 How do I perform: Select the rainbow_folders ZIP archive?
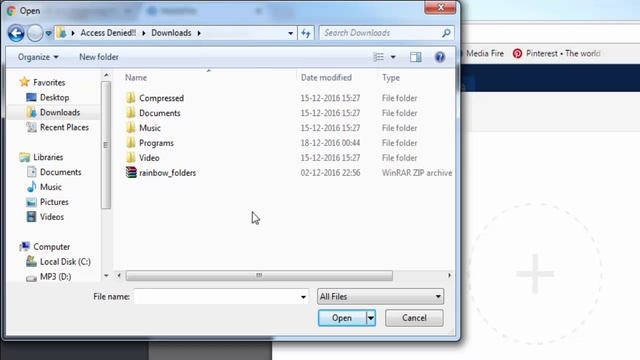[x=167, y=173]
